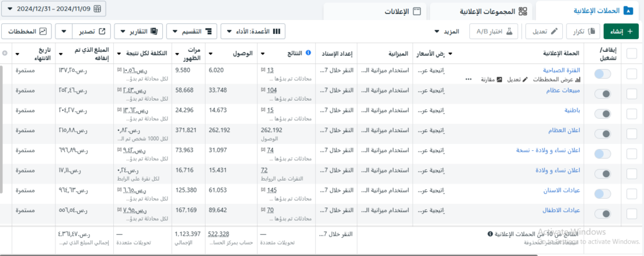This screenshot has height=256, width=644.
Task: Switch to المجموعات الإعلانية ad sets tab
Action: tap(481, 11)
